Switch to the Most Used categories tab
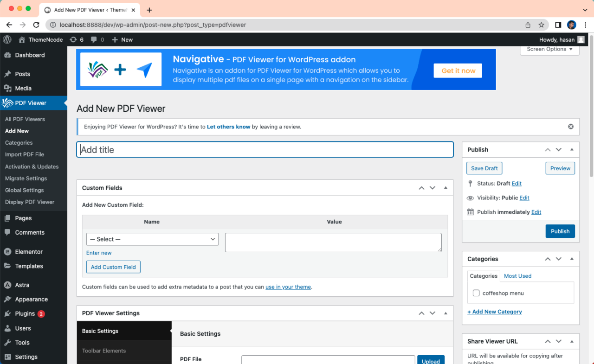The width and height of the screenshot is (594, 364). coord(517,276)
